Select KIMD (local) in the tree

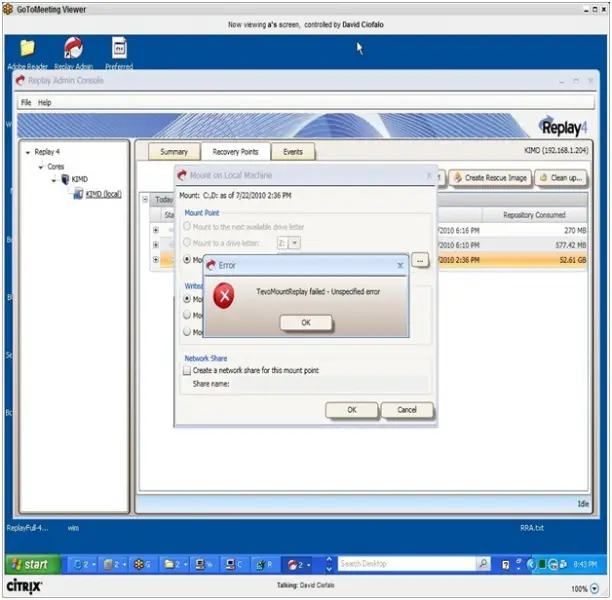[x=103, y=194]
